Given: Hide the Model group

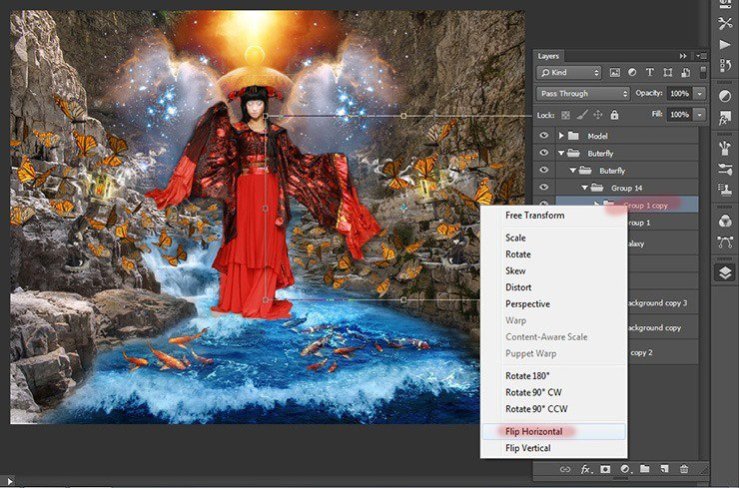Looking at the screenshot, I should [x=544, y=136].
